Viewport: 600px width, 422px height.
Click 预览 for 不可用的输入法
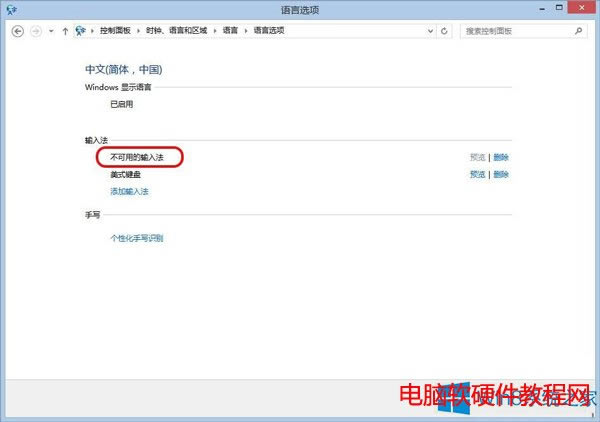478,157
